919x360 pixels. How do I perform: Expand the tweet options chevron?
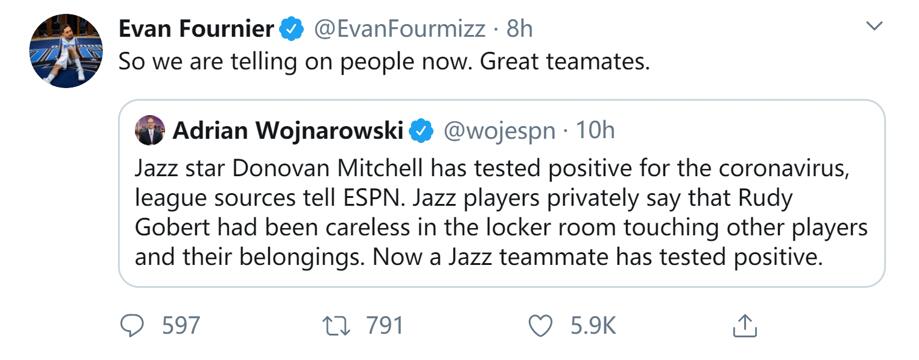(x=874, y=25)
